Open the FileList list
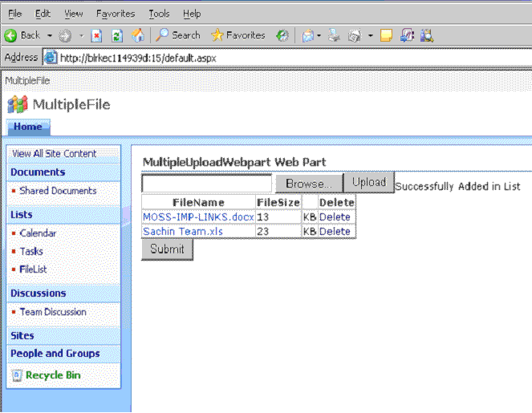 tap(33, 269)
